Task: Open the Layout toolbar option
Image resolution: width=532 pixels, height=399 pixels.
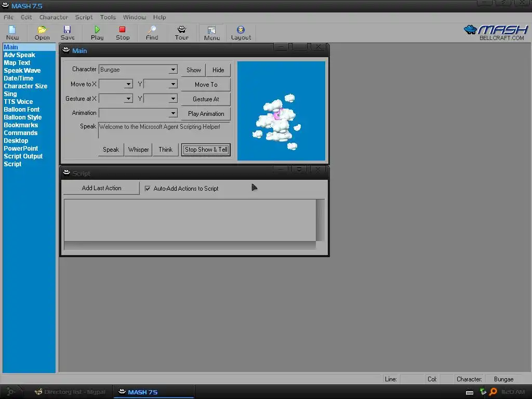Action: pos(241,33)
